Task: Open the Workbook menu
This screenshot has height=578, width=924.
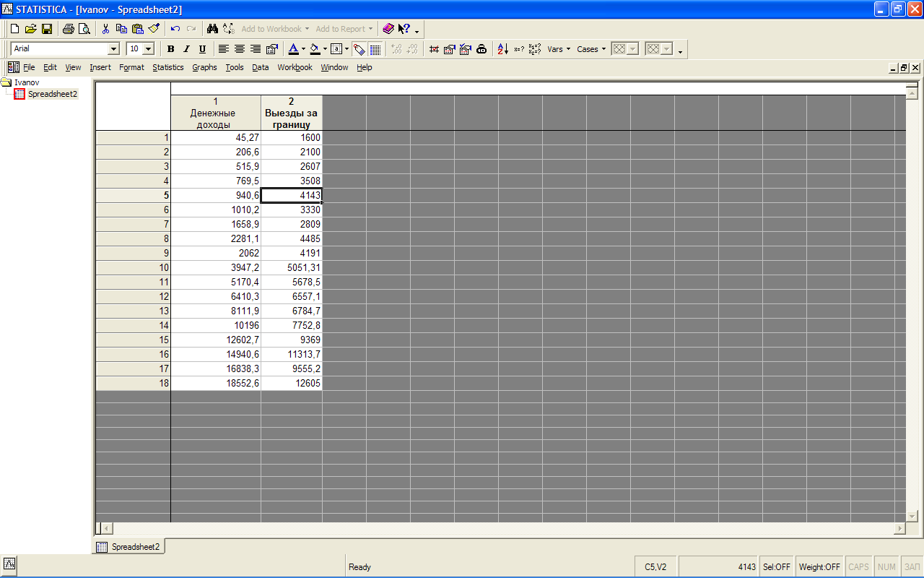Action: (295, 67)
